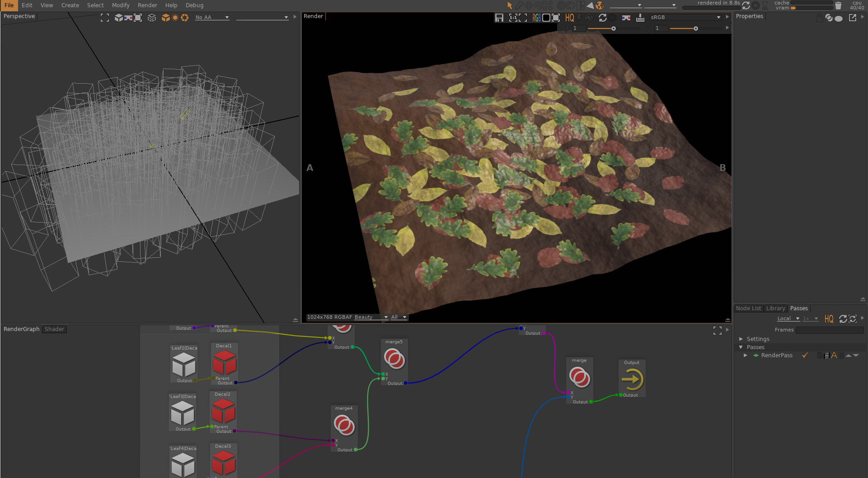Click the Output node arrow icon
Screen dimensions: 868x478
pos(632,379)
